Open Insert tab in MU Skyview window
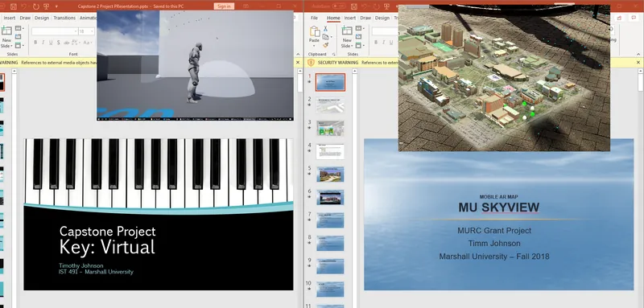This screenshot has height=308, width=644. coord(350,18)
